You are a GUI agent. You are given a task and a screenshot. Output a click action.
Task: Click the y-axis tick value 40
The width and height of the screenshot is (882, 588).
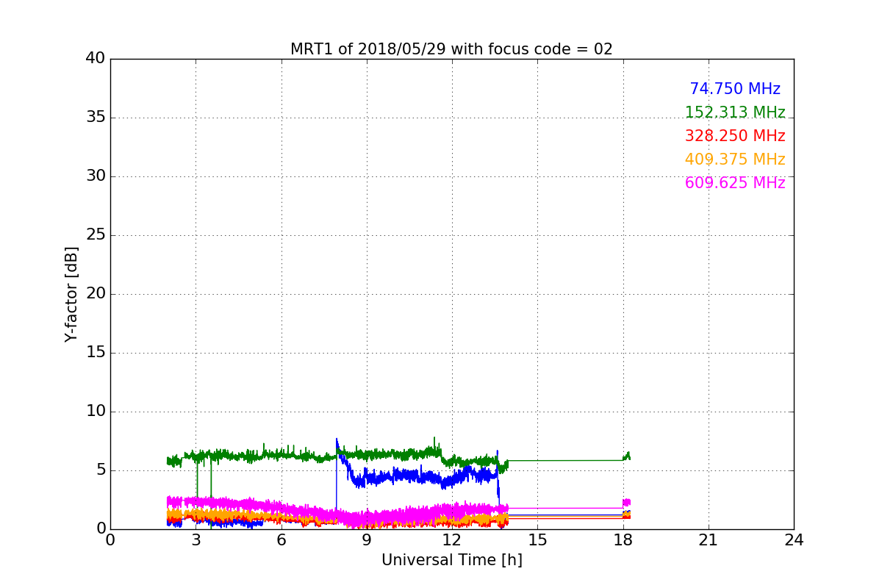tap(96, 59)
